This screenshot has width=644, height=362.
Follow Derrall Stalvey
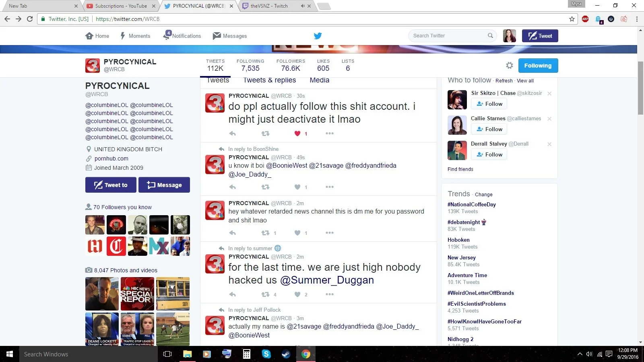(489, 154)
